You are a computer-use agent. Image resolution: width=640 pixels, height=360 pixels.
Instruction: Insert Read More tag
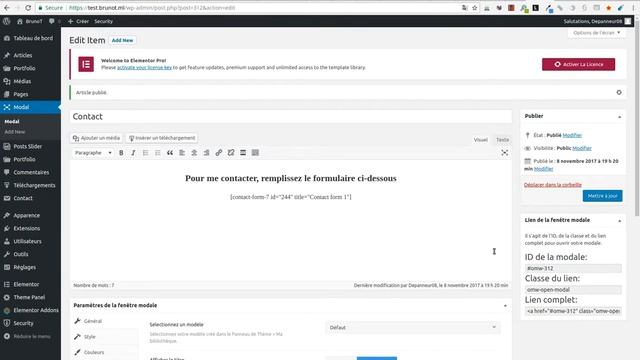pyautogui.click(x=243, y=153)
